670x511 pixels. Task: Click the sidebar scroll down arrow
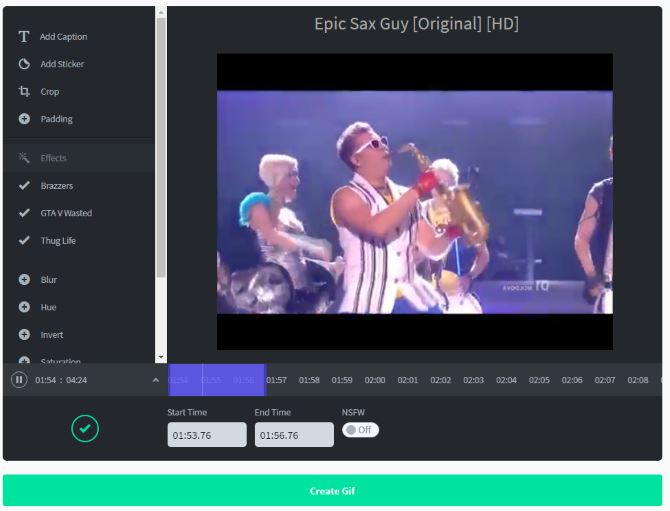[x=161, y=357]
